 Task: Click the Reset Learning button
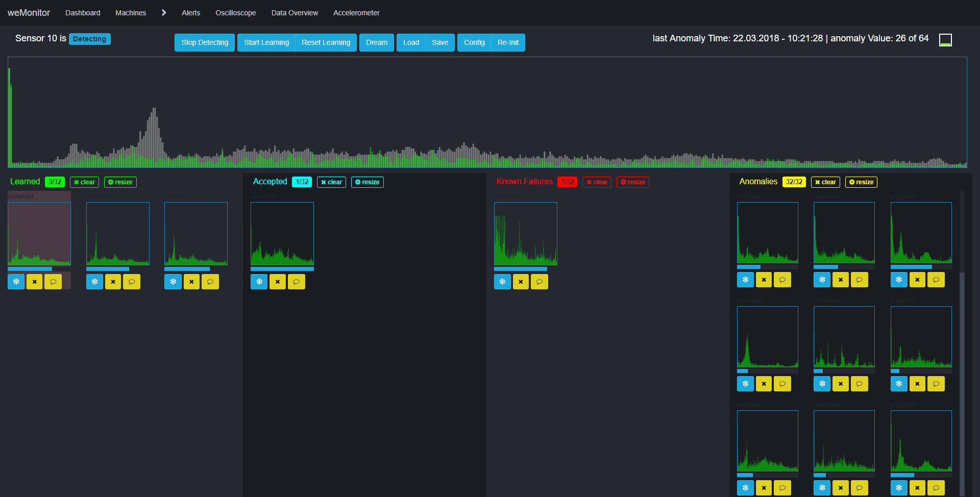click(x=326, y=42)
